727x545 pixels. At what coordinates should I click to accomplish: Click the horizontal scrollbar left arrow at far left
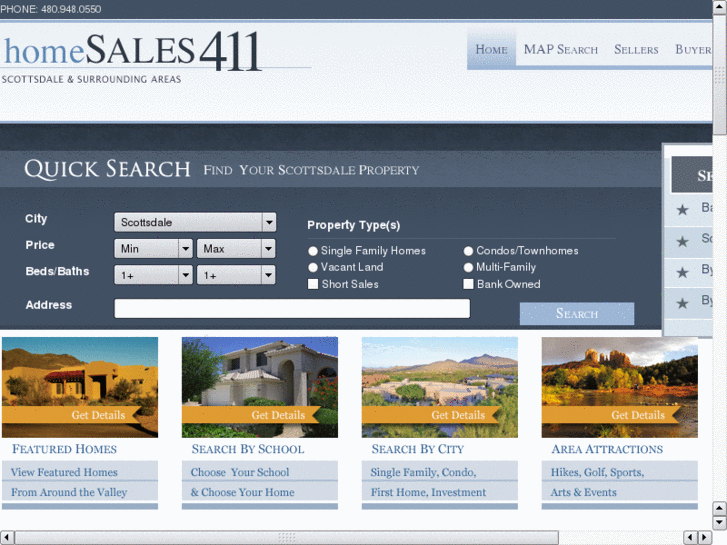click(x=6, y=537)
